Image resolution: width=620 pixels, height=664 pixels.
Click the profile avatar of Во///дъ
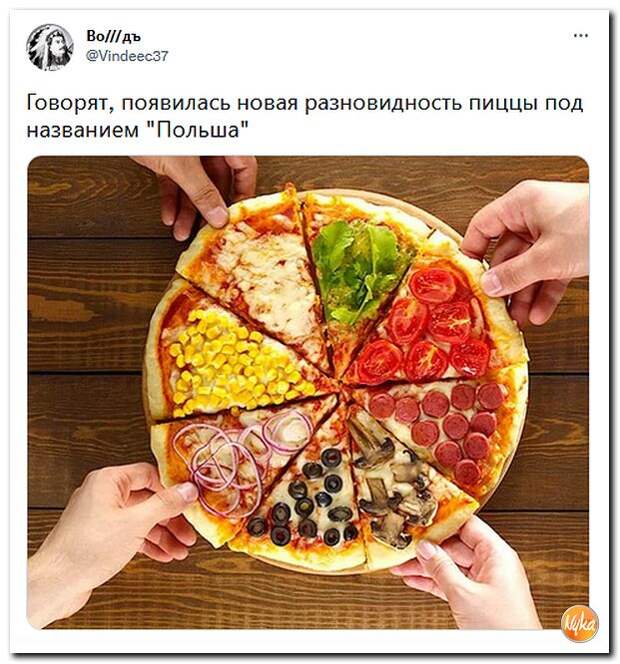tap(50, 47)
